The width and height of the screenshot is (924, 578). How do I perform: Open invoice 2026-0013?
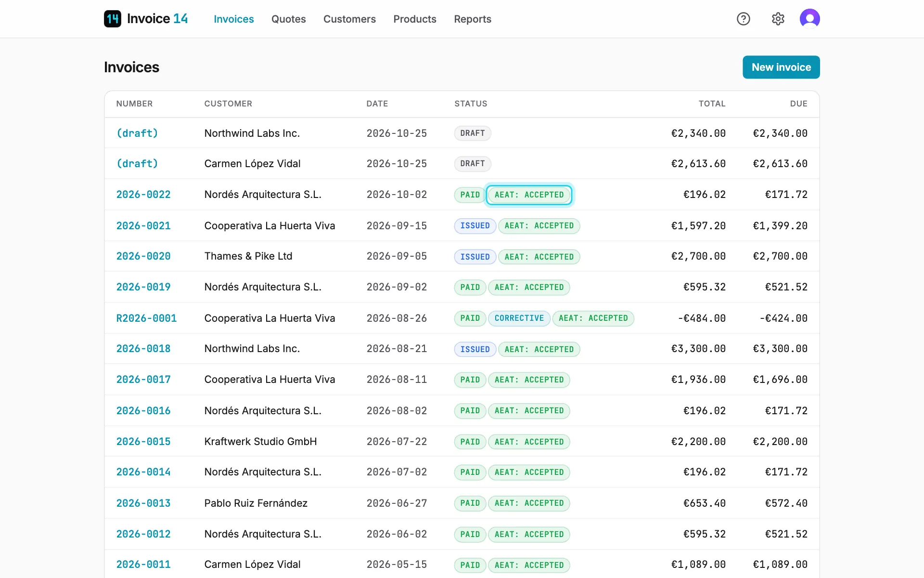pos(143,503)
